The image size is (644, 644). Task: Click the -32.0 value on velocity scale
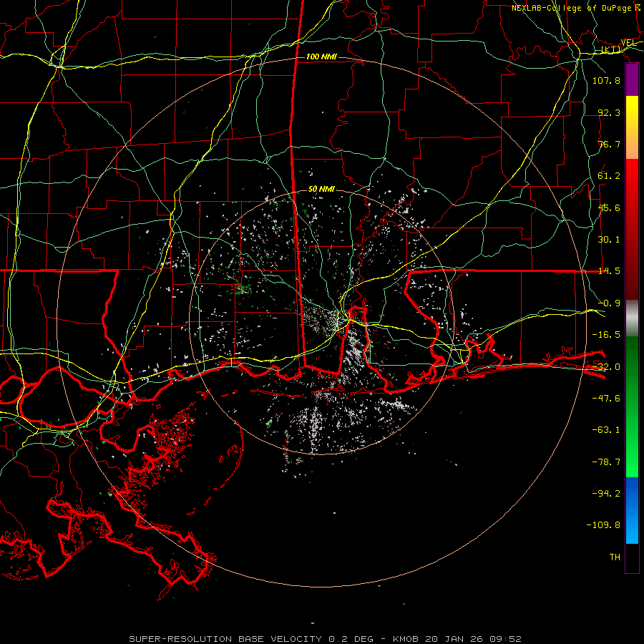pos(606,367)
